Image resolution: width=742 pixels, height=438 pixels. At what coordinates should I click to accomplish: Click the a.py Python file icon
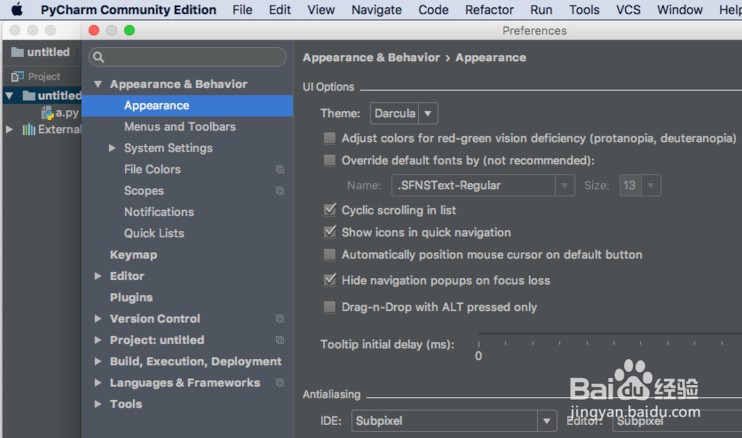click(x=47, y=113)
